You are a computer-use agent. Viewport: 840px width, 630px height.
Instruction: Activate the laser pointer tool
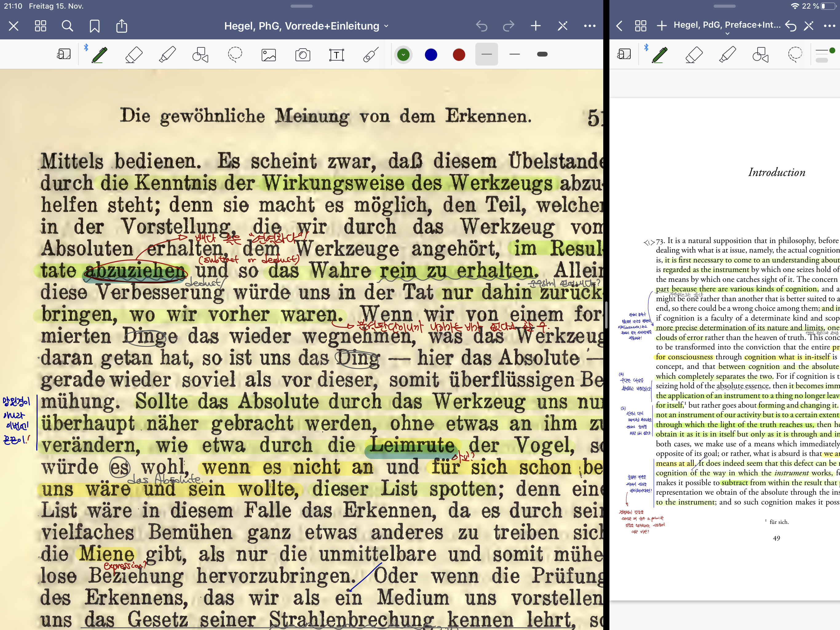tap(370, 55)
